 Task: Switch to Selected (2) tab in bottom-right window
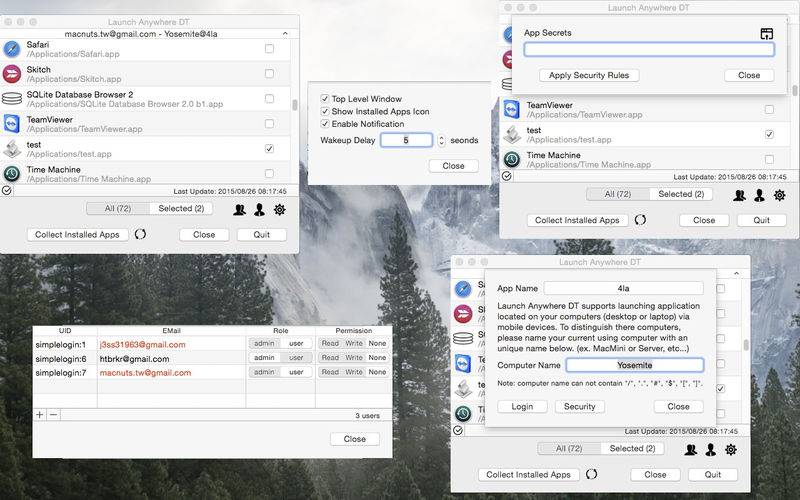point(632,448)
